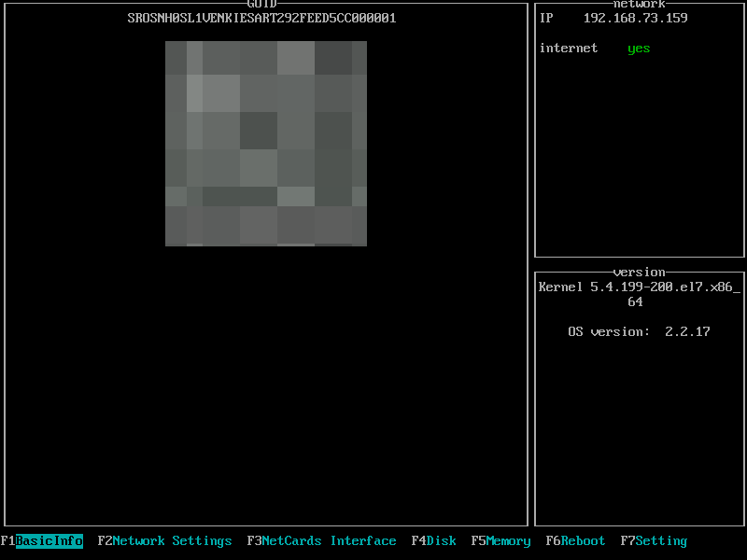Click the version panel title
Viewport: 747px width, 560px height.
pos(639,273)
